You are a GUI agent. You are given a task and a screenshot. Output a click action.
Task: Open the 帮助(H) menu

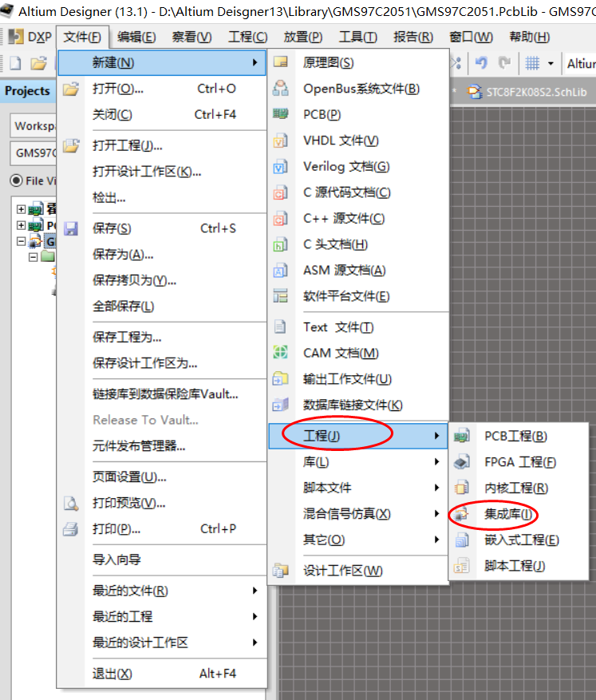click(530, 37)
